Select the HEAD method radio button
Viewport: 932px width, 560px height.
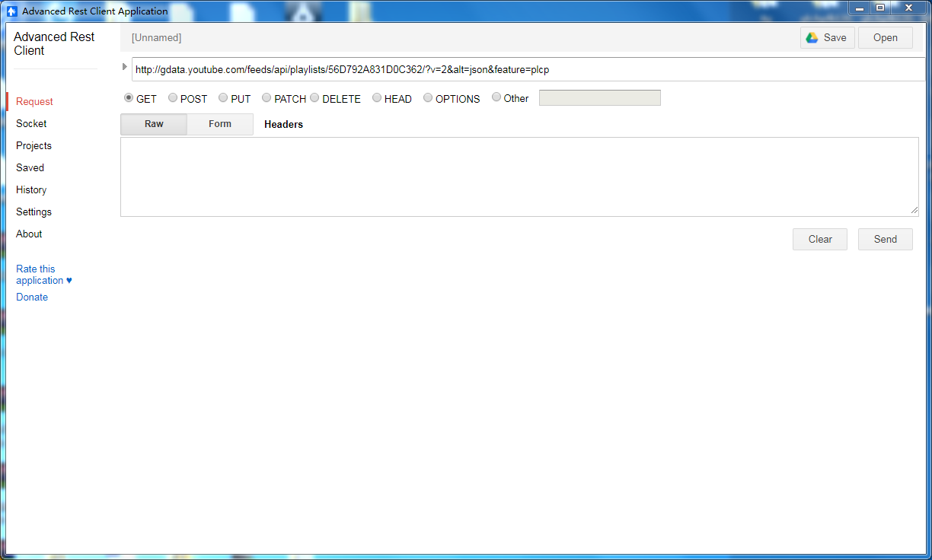click(x=377, y=97)
